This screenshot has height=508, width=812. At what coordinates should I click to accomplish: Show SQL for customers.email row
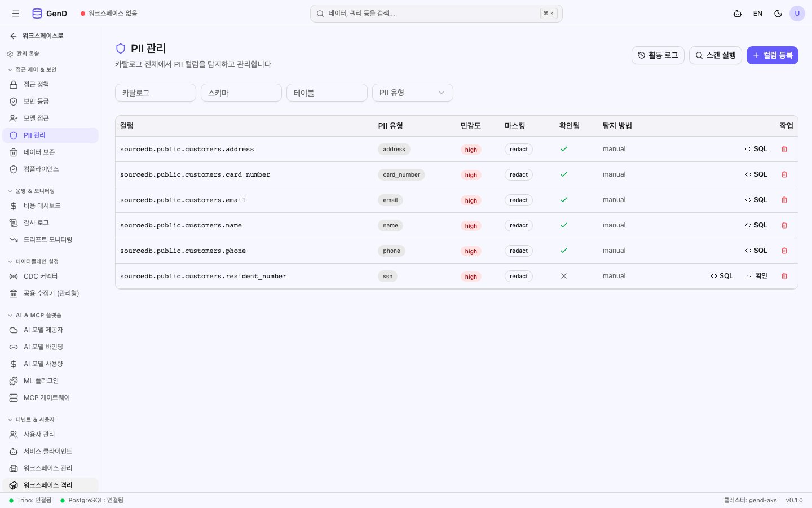pyautogui.click(x=756, y=200)
